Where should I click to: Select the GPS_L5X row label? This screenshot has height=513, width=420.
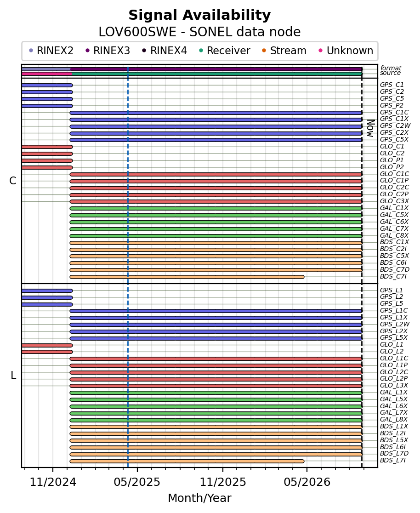394,337
